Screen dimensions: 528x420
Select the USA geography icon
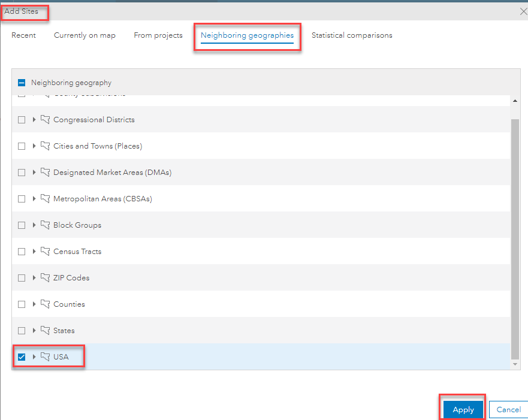45,356
